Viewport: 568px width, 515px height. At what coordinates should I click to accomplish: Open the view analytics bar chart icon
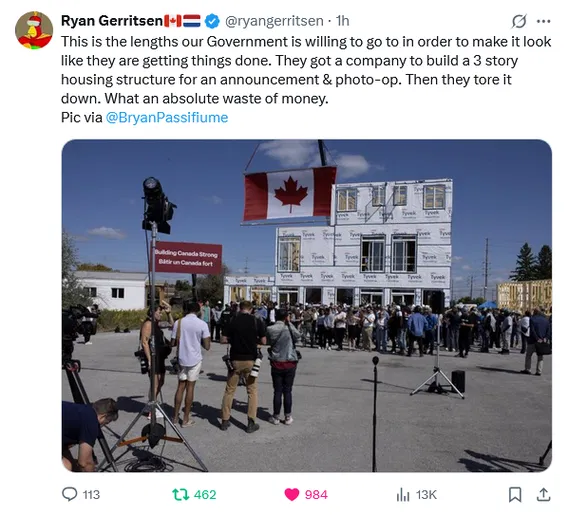(x=403, y=494)
